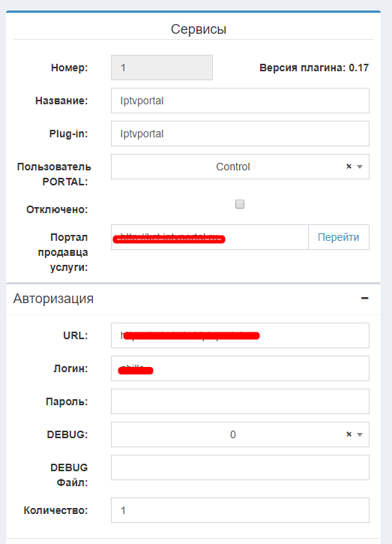Collapse the Авторизация section with the minus icon
This screenshot has width=392, height=544.
click(x=364, y=299)
